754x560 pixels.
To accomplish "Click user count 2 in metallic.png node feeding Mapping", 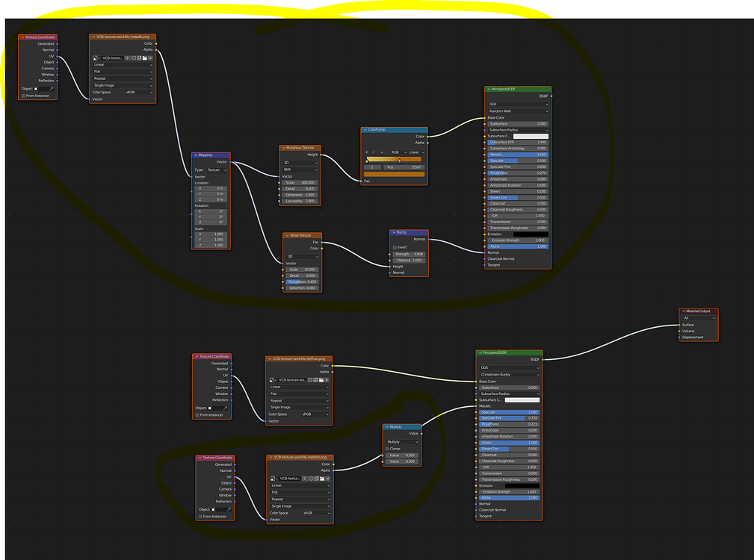I will point(128,58).
